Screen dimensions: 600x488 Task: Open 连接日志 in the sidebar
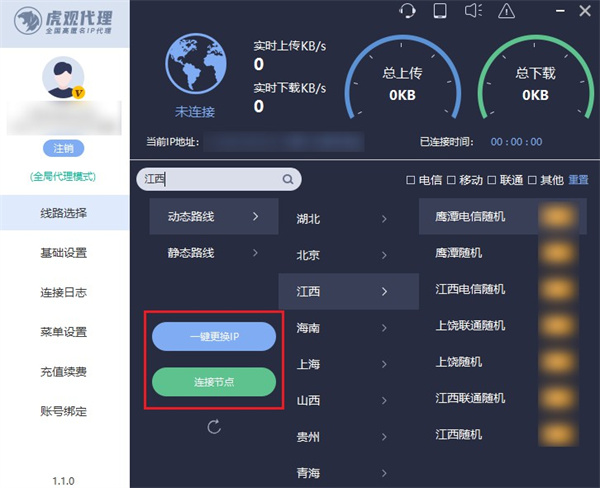64,292
